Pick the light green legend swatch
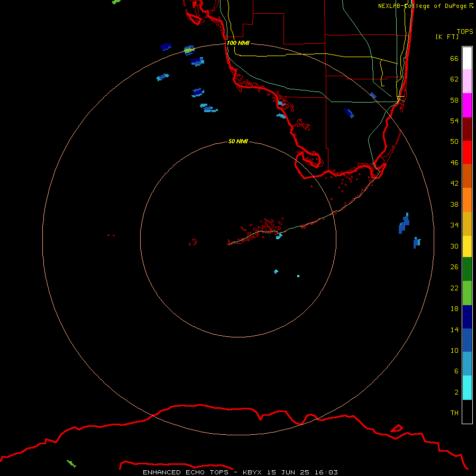This screenshot has height=476, width=476. (x=467, y=293)
